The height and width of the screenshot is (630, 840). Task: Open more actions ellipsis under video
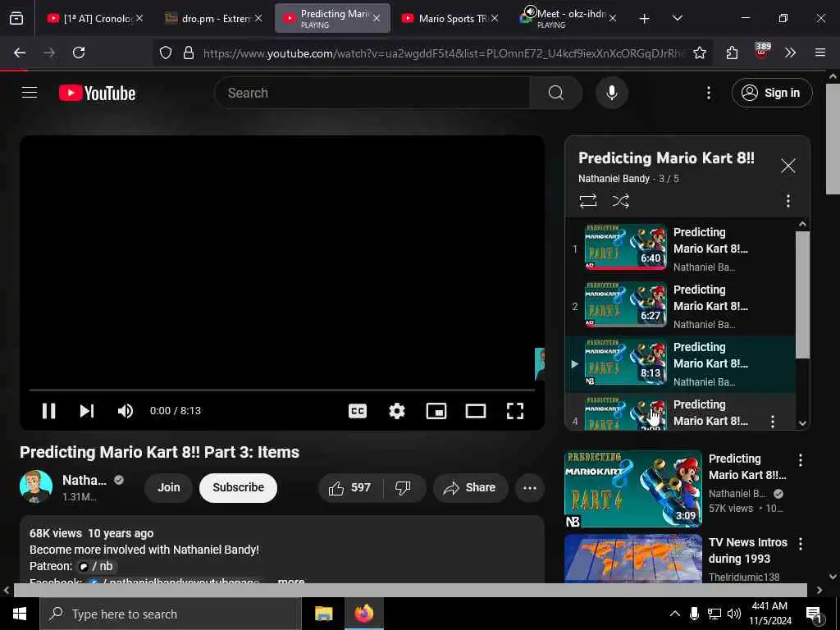point(529,487)
